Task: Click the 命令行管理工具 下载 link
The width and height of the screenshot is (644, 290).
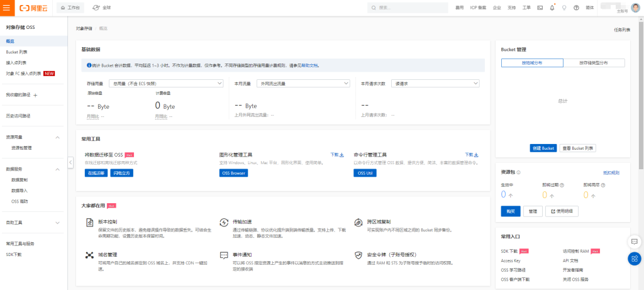Action: (472, 155)
